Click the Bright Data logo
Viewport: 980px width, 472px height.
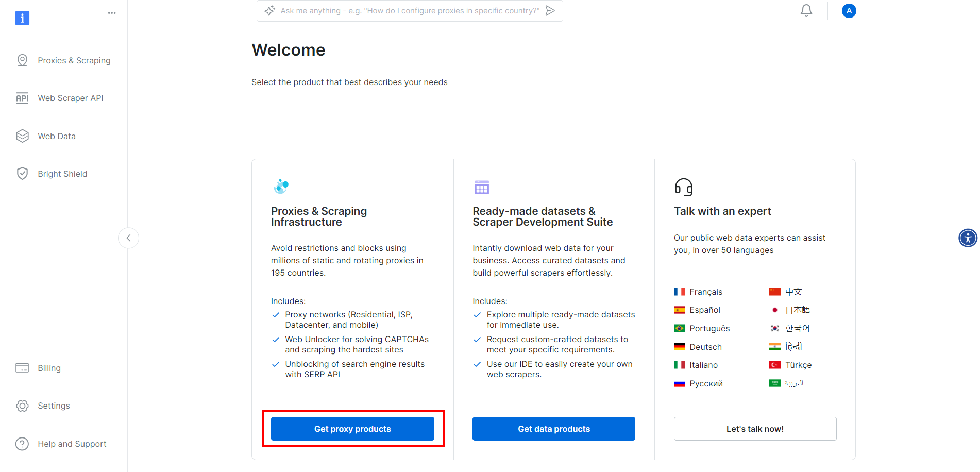tap(22, 18)
